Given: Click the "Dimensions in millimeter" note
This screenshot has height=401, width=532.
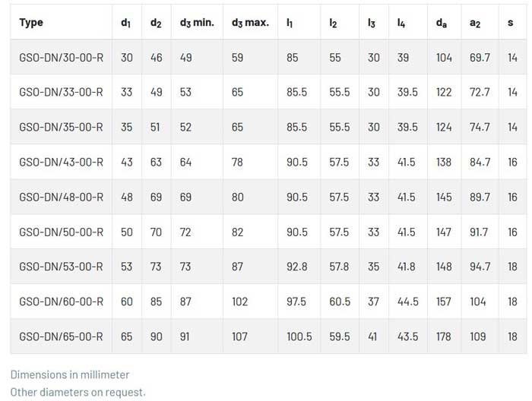Looking at the screenshot, I should [70, 374].
